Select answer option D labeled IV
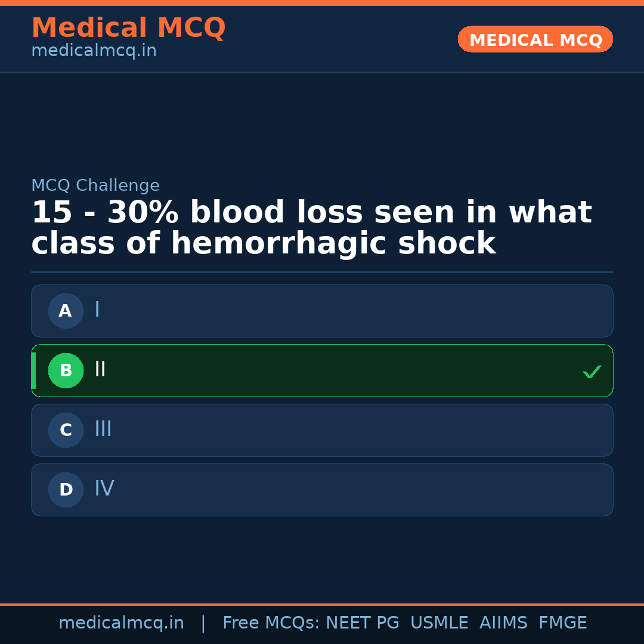The image size is (644, 644). click(322, 490)
